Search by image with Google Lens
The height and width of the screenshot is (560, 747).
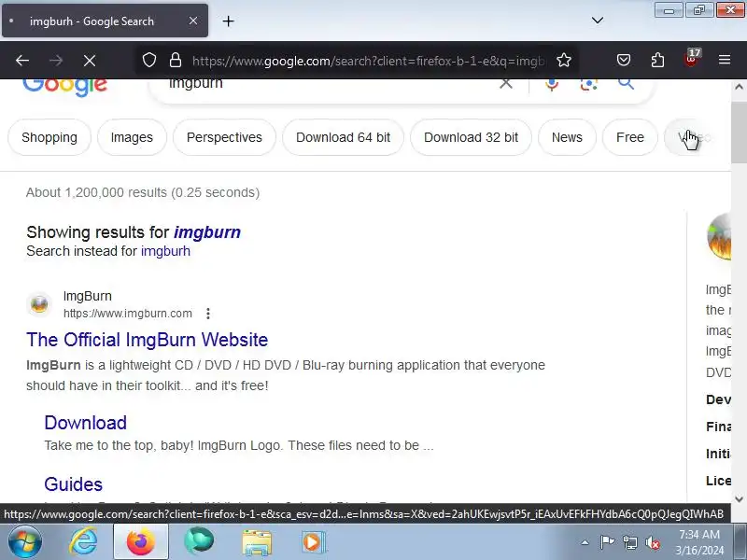pyautogui.click(x=589, y=84)
